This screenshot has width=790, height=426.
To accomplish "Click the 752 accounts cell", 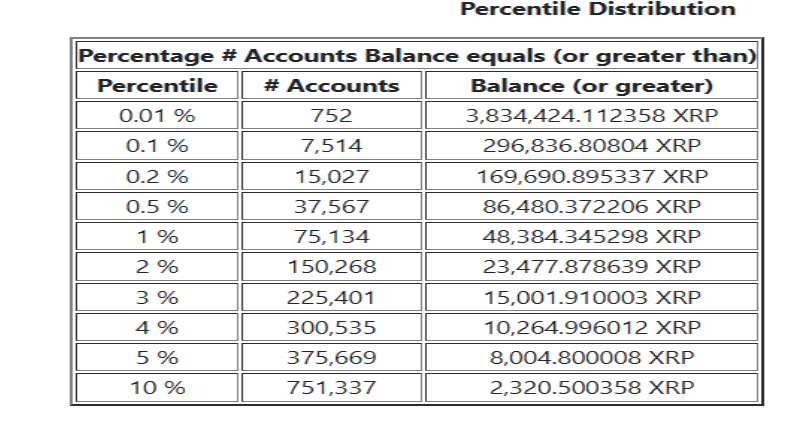I will point(331,115).
